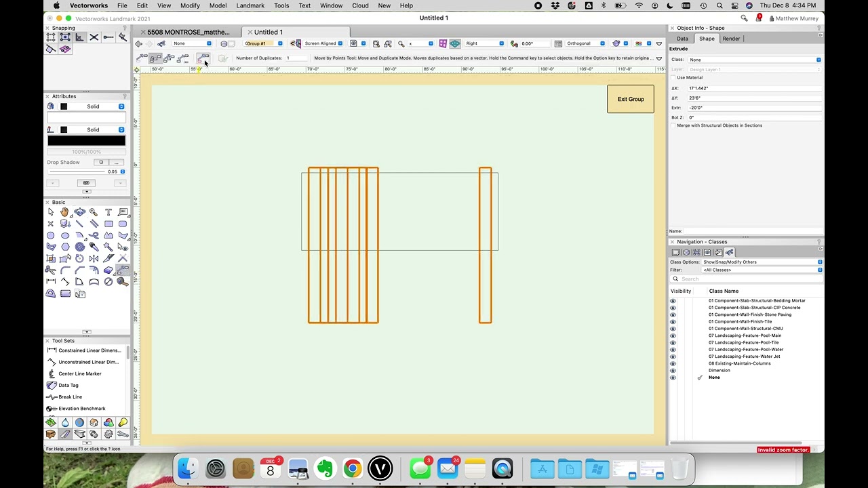Click the Exit Group button

click(631, 99)
